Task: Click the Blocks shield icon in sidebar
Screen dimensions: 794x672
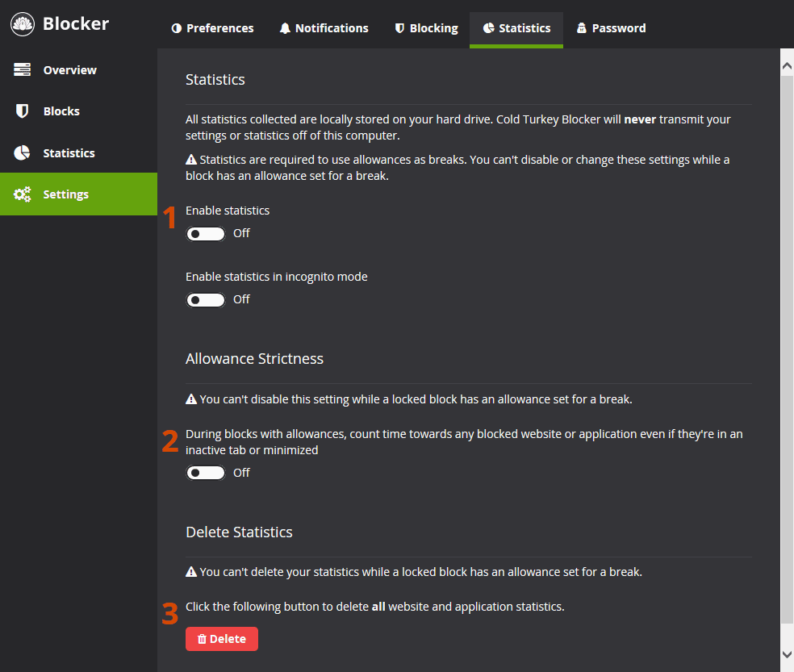Action: pyautogui.click(x=23, y=111)
